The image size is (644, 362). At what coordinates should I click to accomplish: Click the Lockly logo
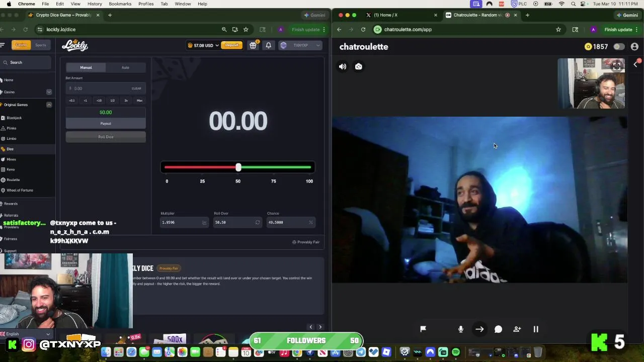pyautogui.click(x=75, y=45)
